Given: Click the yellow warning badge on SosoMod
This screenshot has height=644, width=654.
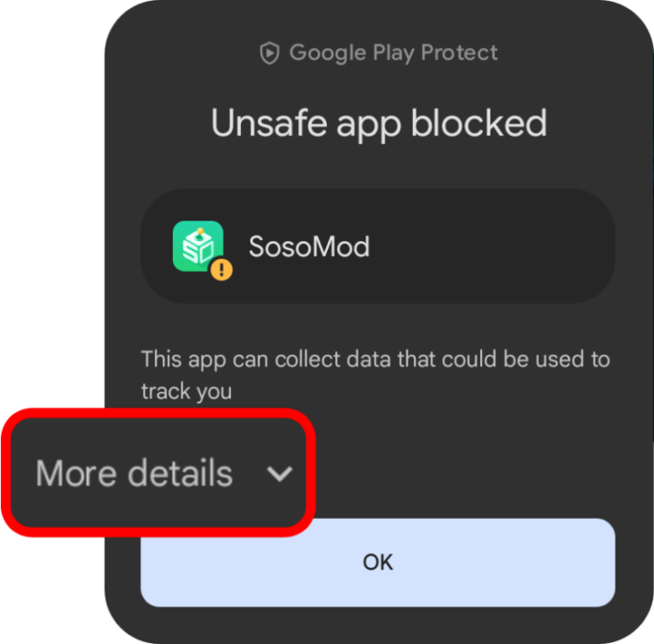Looking at the screenshot, I should tap(221, 270).
